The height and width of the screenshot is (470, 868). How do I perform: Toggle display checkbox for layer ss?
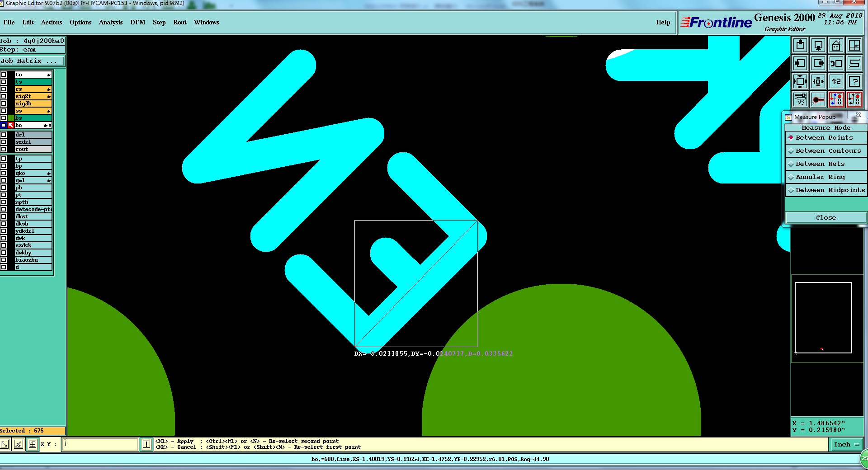pos(4,111)
